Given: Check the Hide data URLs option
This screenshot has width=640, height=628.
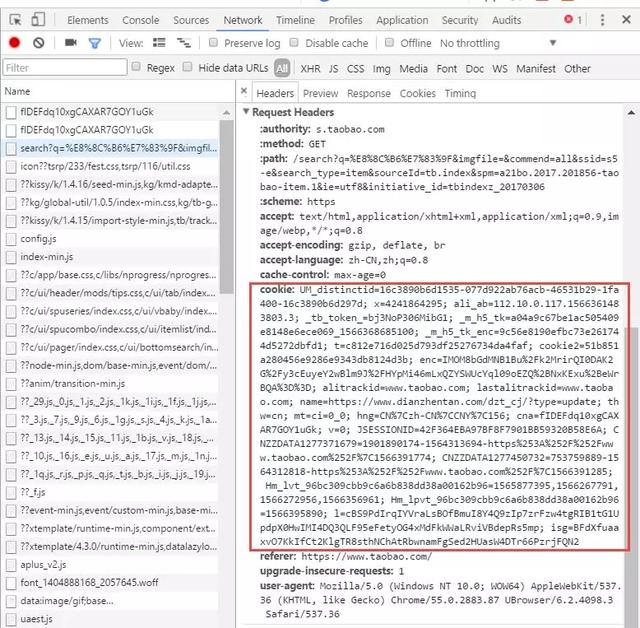Looking at the screenshot, I should point(187,67).
